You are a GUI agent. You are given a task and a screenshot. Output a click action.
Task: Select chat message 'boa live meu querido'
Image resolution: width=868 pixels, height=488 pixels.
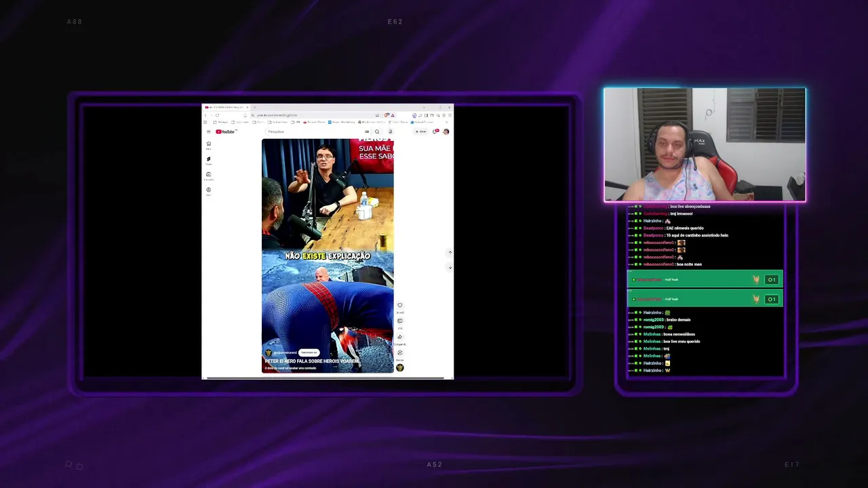click(x=682, y=342)
